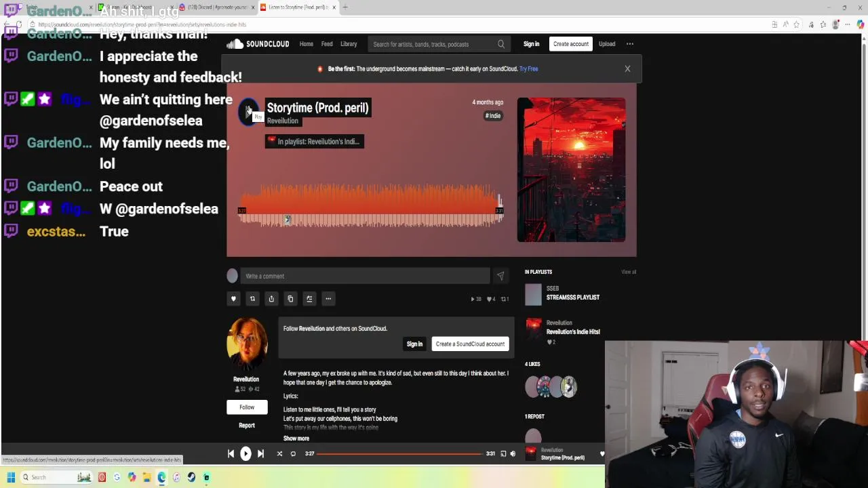Open the header three-dots menu
868x488 pixels.
pos(630,44)
